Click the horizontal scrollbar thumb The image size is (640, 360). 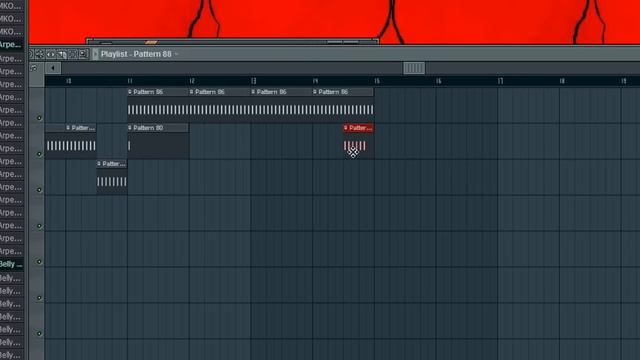(x=414, y=68)
